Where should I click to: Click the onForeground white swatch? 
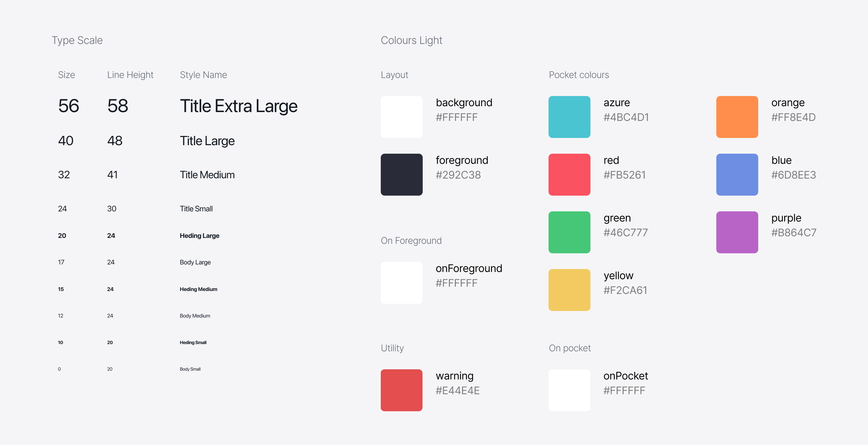coord(401,282)
